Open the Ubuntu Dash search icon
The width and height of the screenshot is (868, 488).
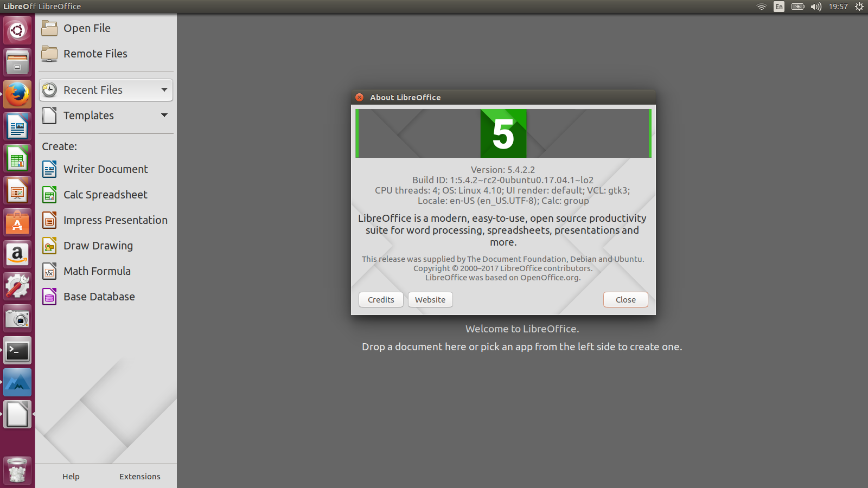[x=17, y=30]
